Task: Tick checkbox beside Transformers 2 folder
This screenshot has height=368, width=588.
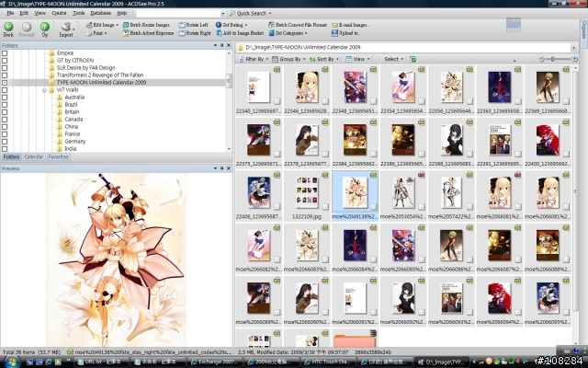Action: click(x=5, y=75)
